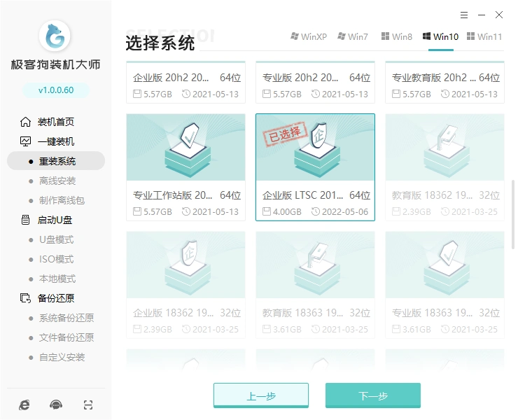Screen dimensions: 518x420
Task: Open 系统备份还原 in sidebar
Action: (x=66, y=318)
